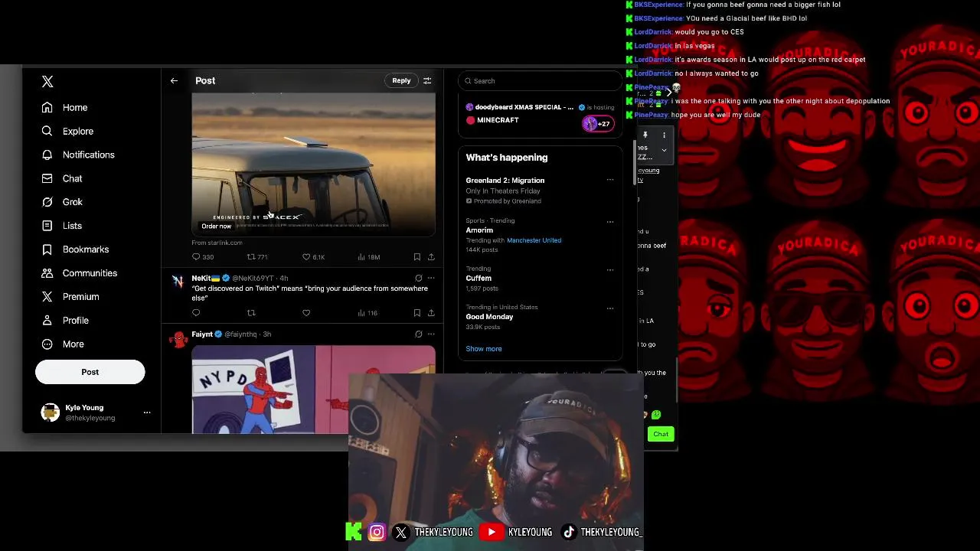This screenshot has width=980, height=551.
Task: Open the Explore page
Action: (67, 132)
